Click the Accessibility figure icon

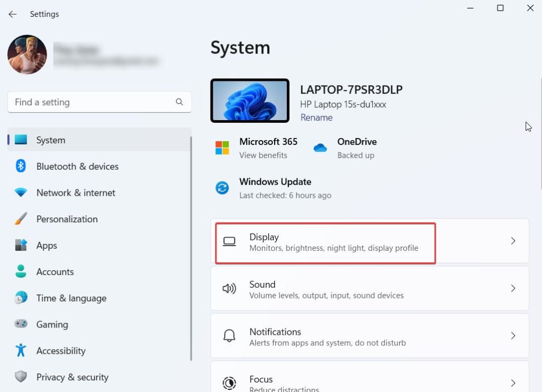click(x=21, y=350)
